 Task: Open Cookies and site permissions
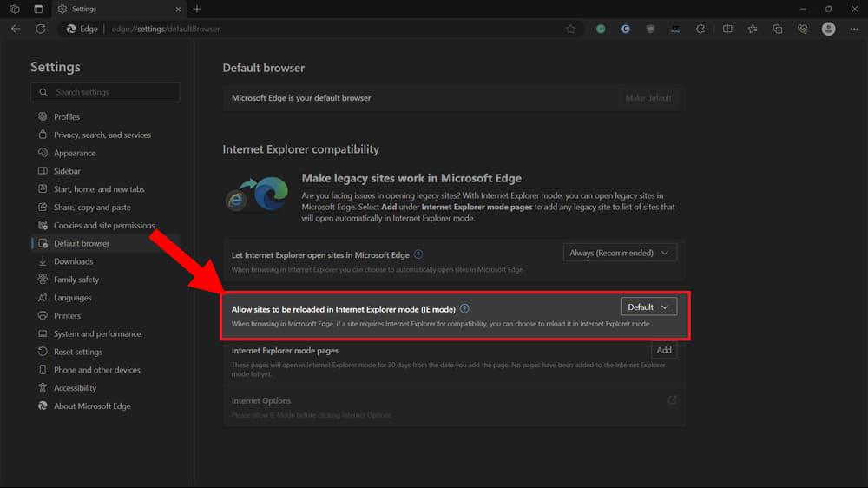pyautogui.click(x=103, y=226)
